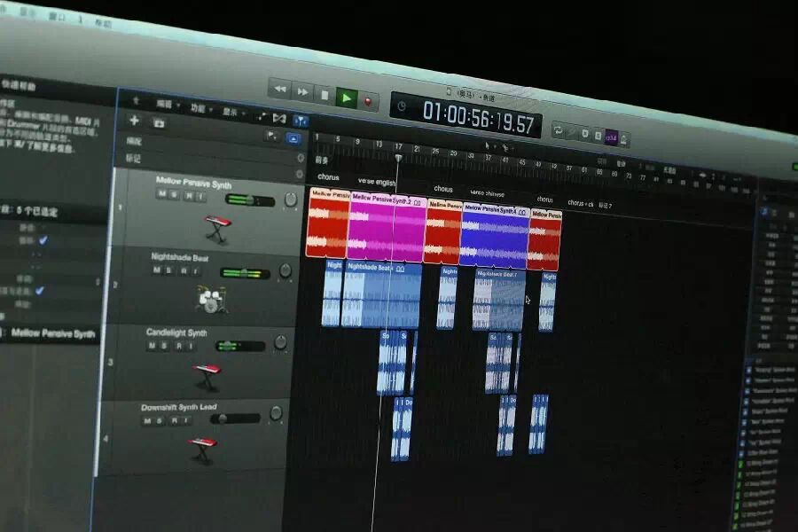The height and width of the screenshot is (532, 798).
Task: Record-enable the Candlelight Synth track
Action: coord(178,346)
